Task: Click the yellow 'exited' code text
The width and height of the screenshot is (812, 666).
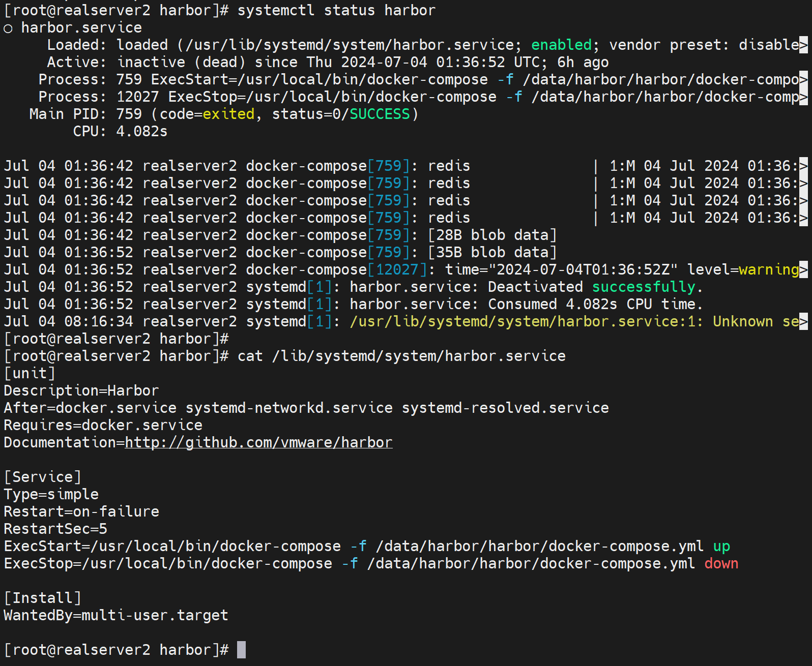Action: click(228, 114)
